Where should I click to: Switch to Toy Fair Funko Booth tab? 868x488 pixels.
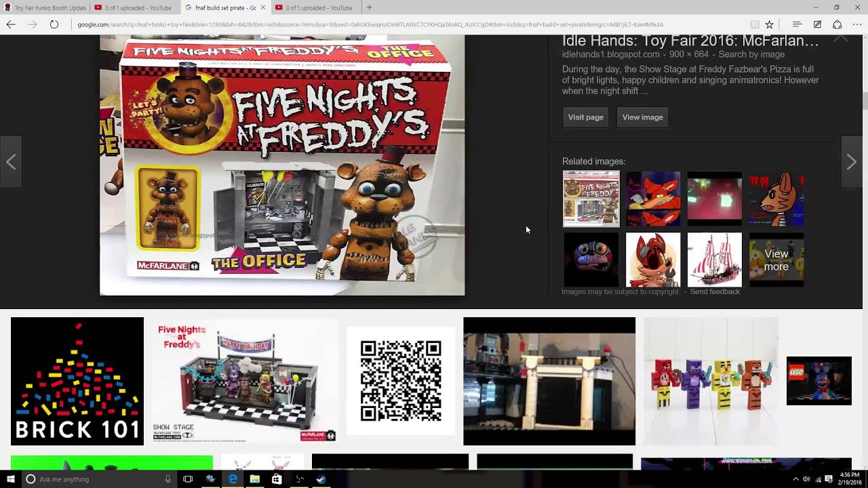coord(45,7)
